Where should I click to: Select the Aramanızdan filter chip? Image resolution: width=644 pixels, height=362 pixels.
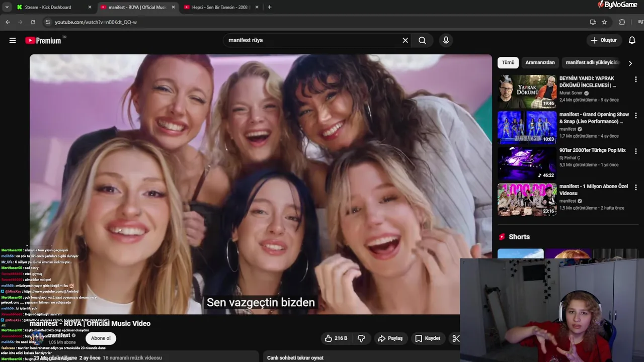click(540, 62)
